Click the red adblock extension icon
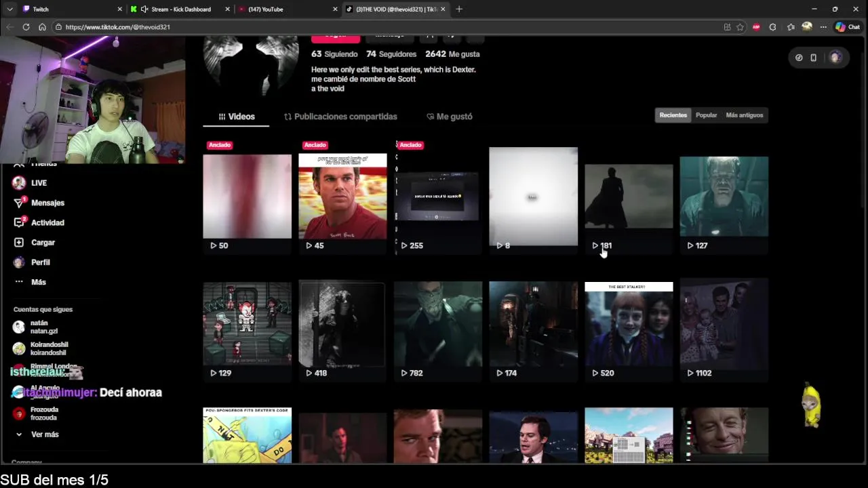 click(x=756, y=27)
